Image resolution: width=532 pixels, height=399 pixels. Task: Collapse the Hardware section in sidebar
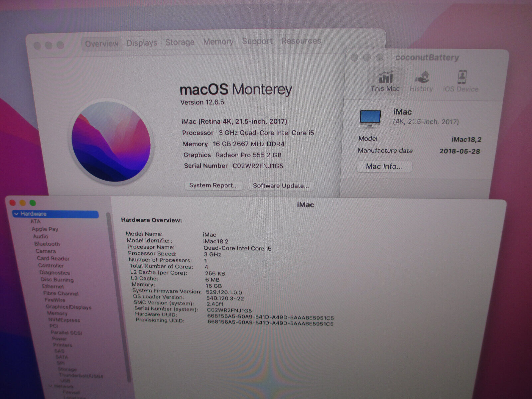pyautogui.click(x=17, y=214)
